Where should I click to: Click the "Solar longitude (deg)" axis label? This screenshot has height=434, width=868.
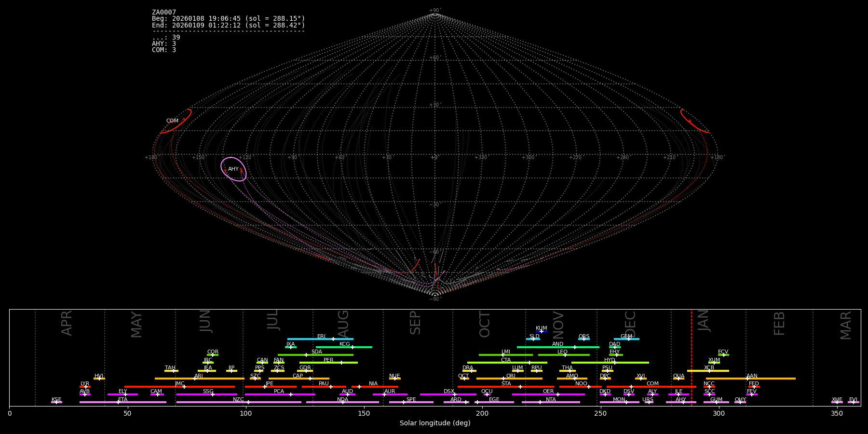(435, 423)
